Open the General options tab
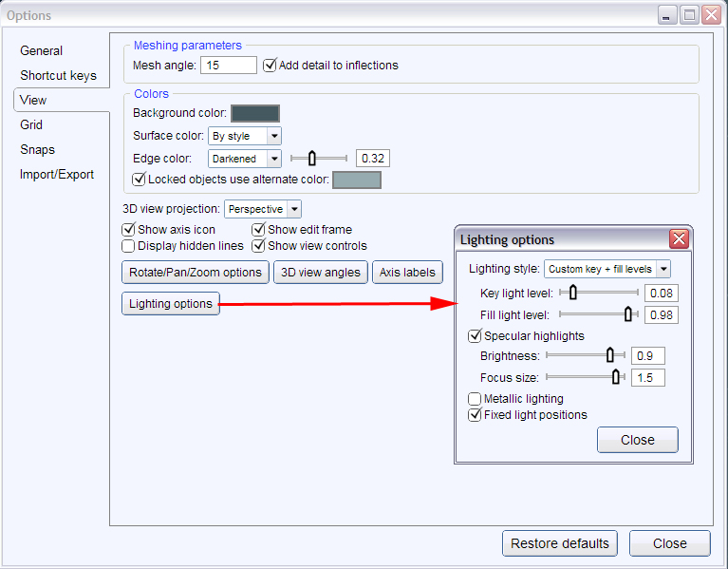728x569 pixels. tap(41, 50)
